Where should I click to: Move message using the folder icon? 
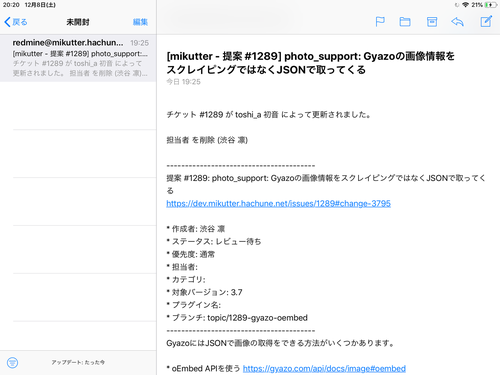(x=405, y=22)
